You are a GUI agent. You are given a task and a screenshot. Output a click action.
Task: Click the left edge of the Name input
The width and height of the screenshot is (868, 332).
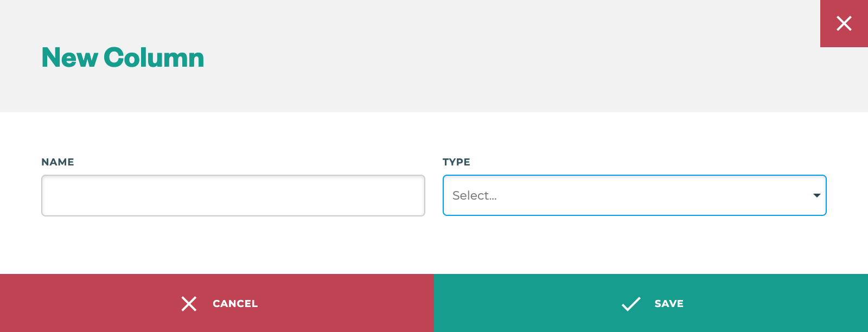click(x=49, y=195)
